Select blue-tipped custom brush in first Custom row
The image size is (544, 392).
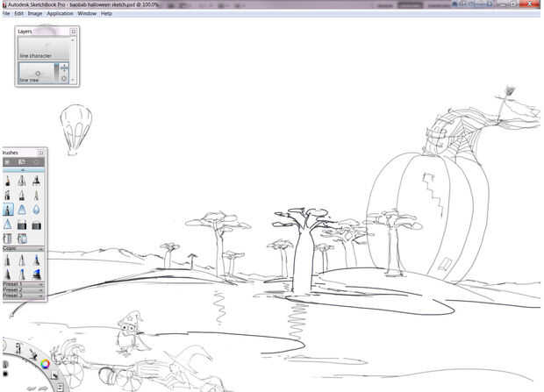[x=37, y=260]
